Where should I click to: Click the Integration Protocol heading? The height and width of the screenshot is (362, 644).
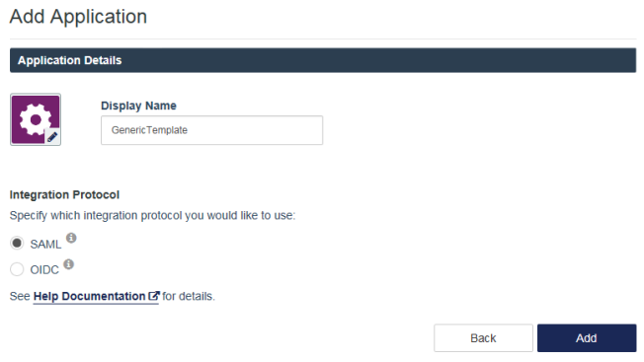tap(64, 194)
